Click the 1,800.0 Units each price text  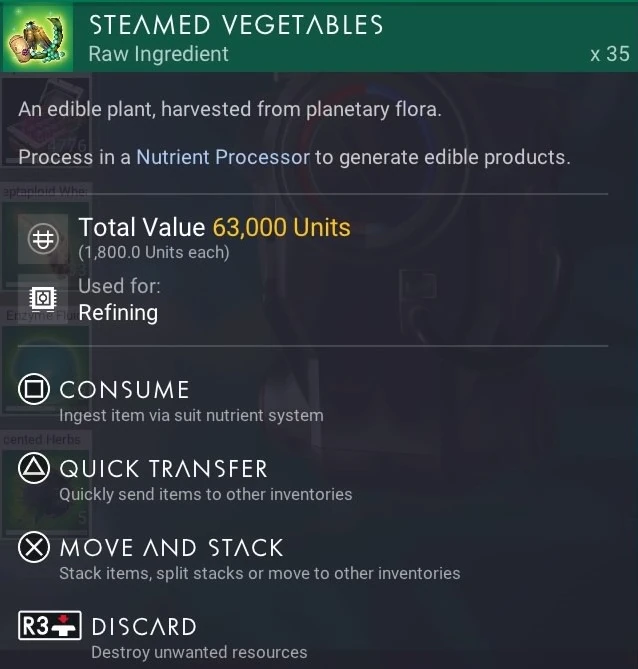(x=154, y=252)
